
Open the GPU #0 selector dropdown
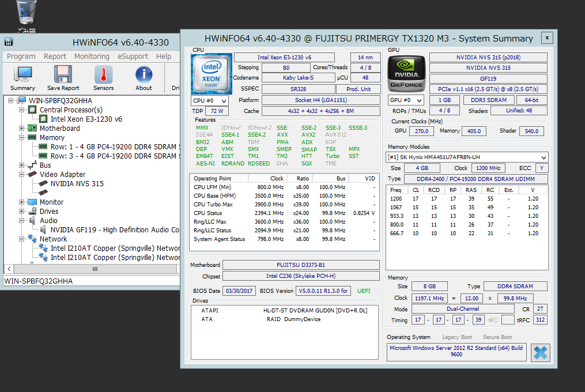[x=406, y=100]
